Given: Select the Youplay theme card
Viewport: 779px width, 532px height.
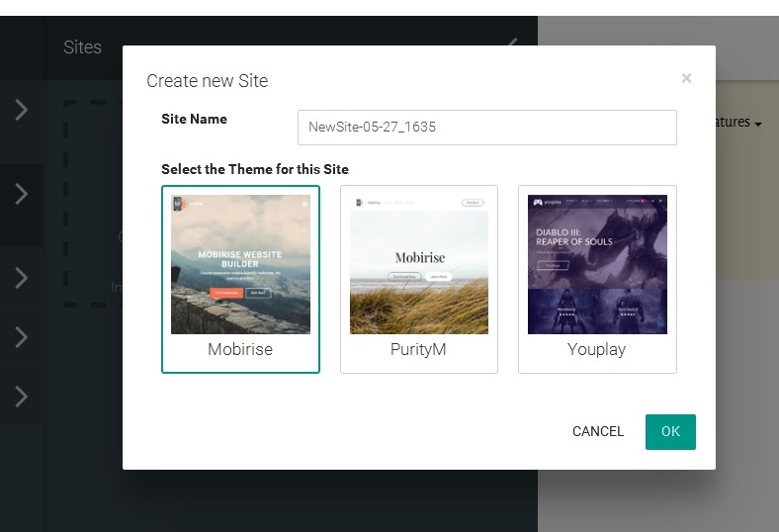Looking at the screenshot, I should point(597,279).
